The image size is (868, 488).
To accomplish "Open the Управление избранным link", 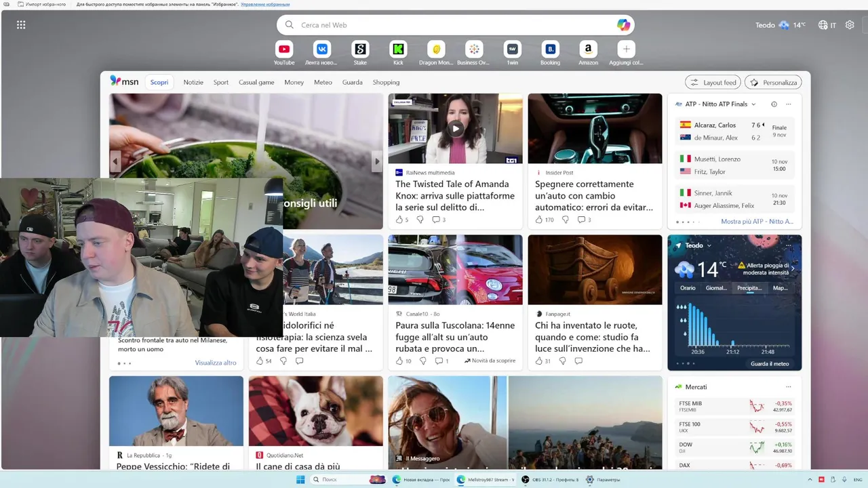I will coord(265,4).
